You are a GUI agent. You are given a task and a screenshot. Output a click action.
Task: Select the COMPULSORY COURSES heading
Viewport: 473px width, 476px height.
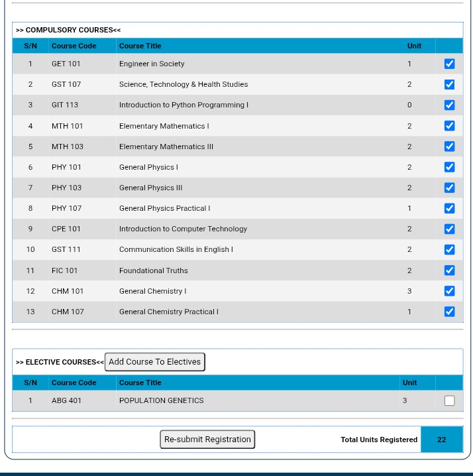pos(68,30)
